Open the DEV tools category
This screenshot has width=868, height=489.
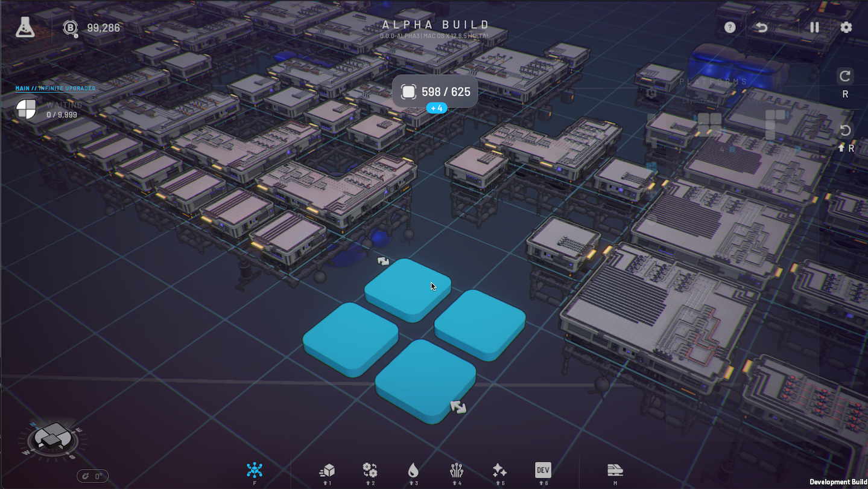point(543,470)
